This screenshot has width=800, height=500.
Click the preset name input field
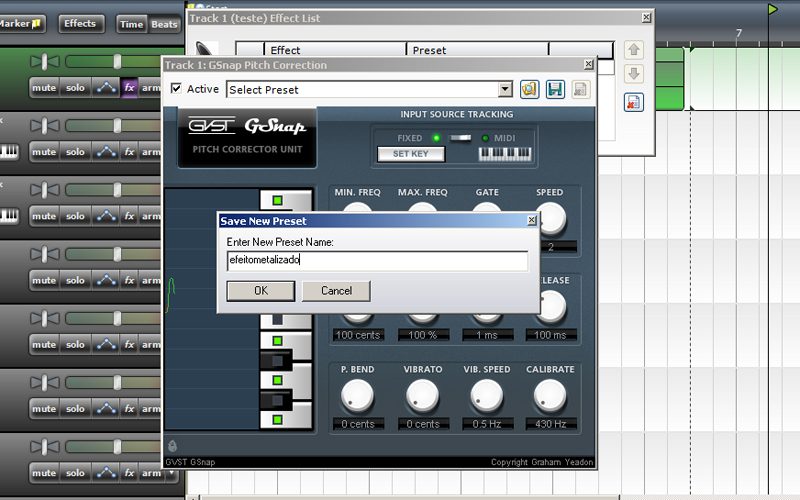point(378,261)
